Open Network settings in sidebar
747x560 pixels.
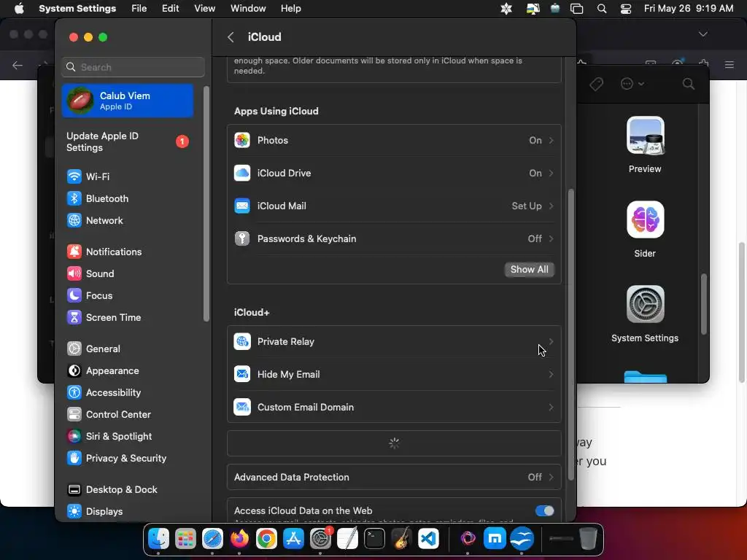click(128, 220)
